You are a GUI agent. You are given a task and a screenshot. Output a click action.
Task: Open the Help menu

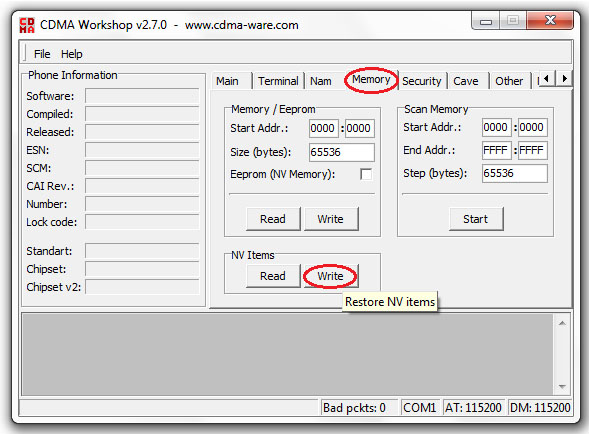tap(72, 54)
